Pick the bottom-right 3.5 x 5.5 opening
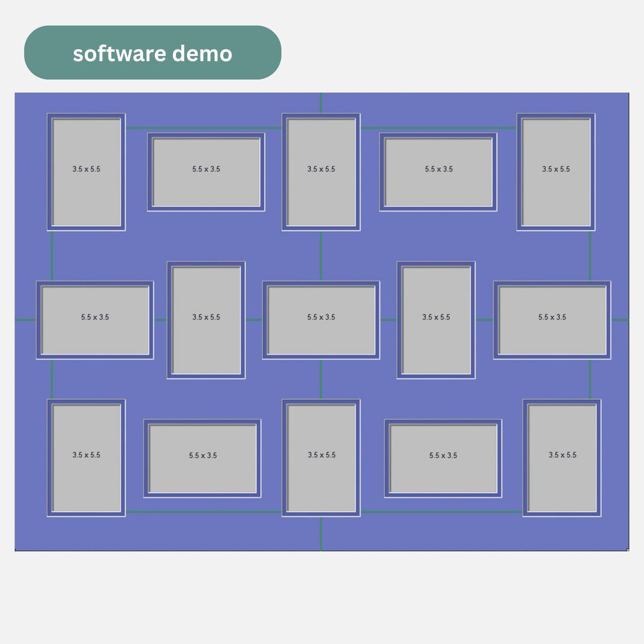The image size is (644, 644). (x=562, y=458)
